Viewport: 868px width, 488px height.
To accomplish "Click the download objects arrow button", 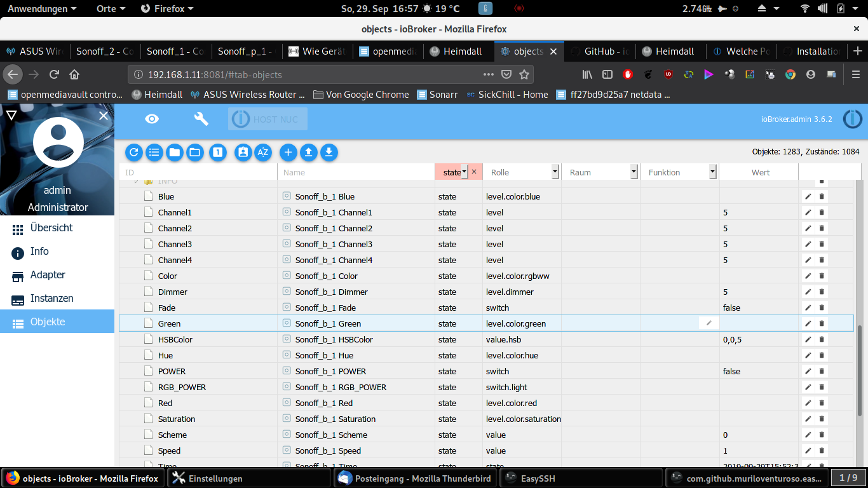I will (329, 152).
